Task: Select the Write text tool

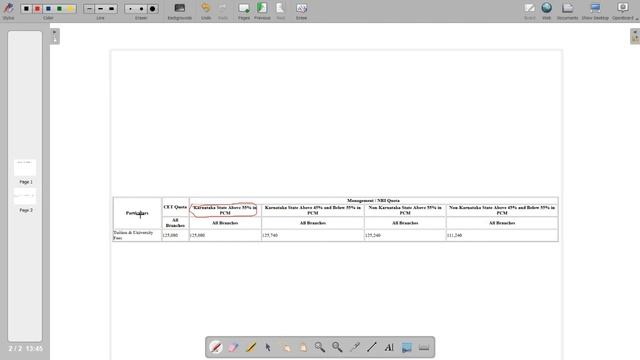Action: (389, 347)
